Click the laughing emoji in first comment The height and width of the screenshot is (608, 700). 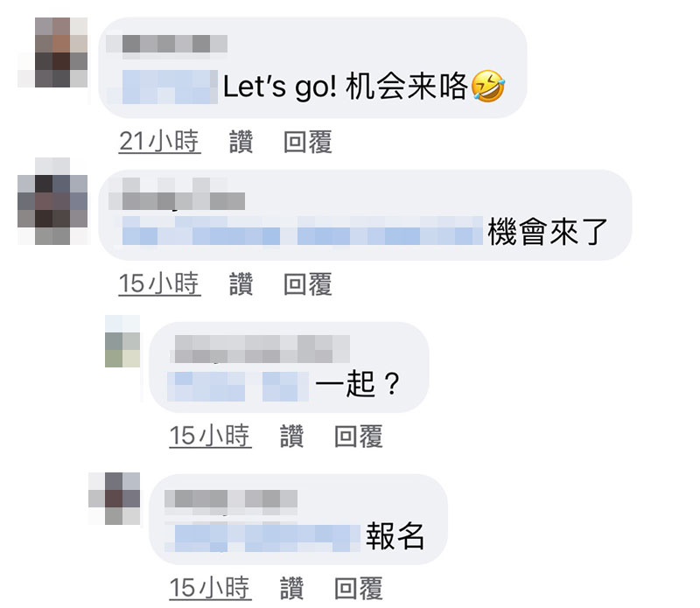click(x=488, y=86)
